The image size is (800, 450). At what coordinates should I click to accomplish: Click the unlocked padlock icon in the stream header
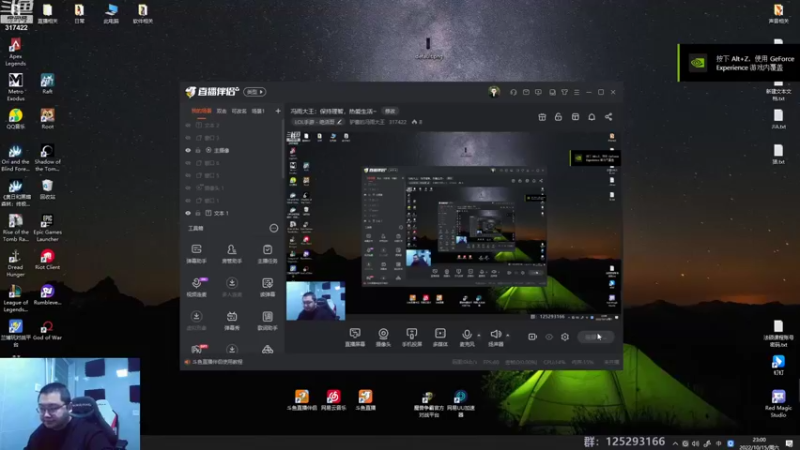(558, 117)
